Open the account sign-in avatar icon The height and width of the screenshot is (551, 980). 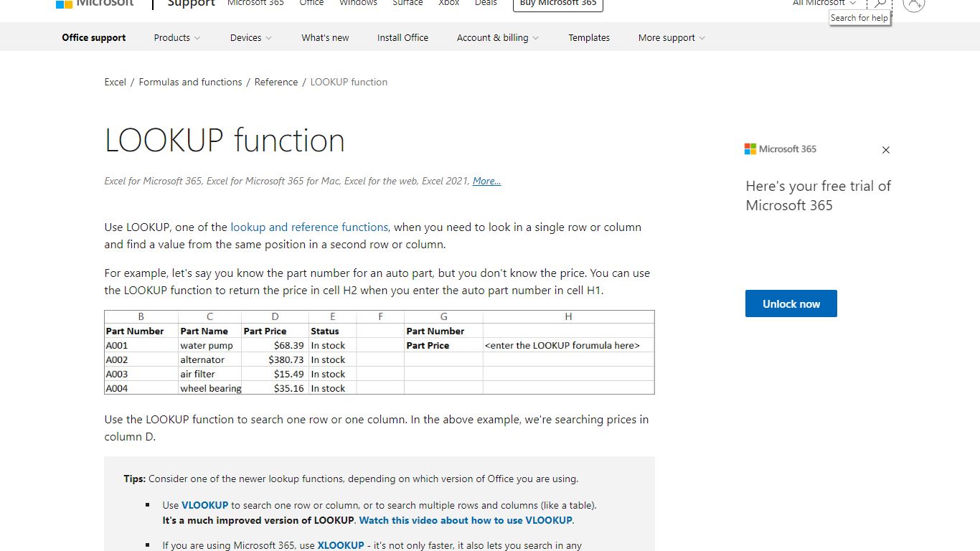coord(914,4)
